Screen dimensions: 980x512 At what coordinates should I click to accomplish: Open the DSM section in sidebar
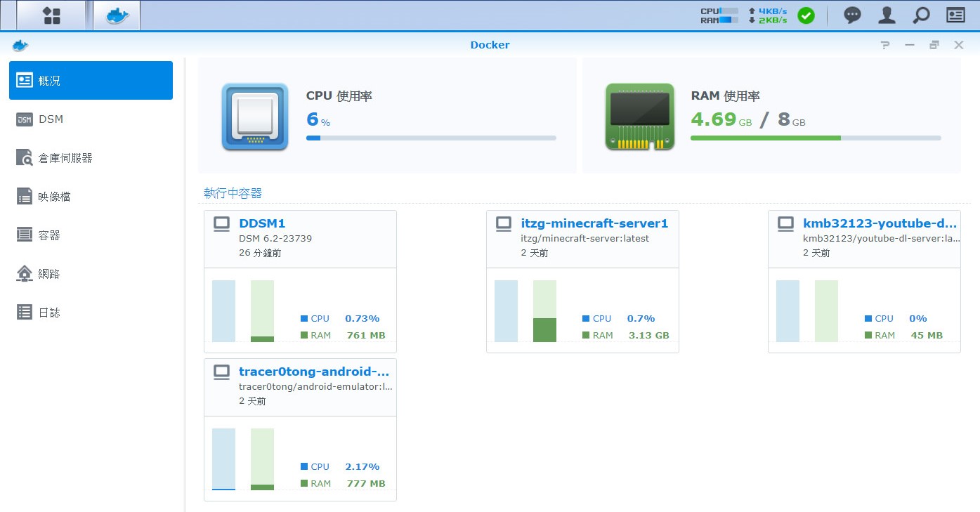[x=91, y=119]
